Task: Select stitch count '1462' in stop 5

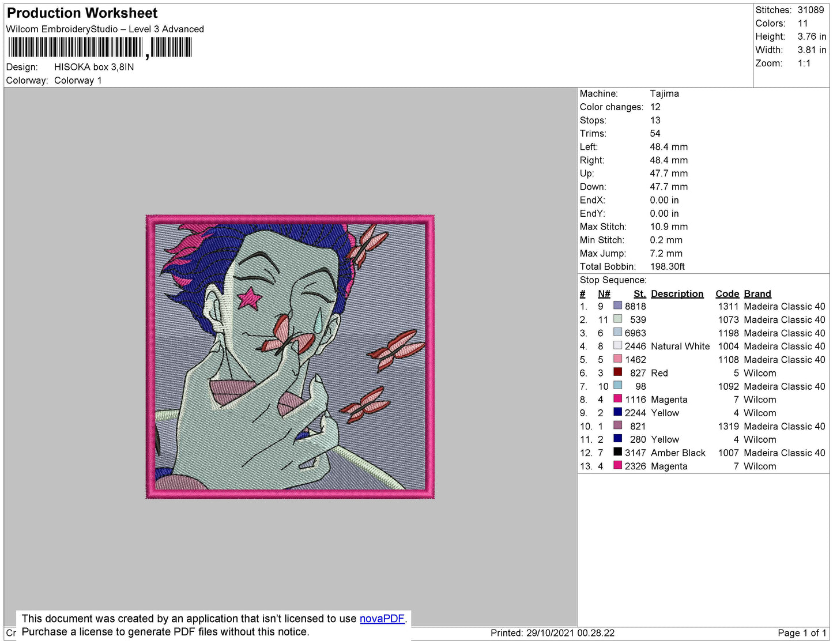Action: [x=635, y=359]
